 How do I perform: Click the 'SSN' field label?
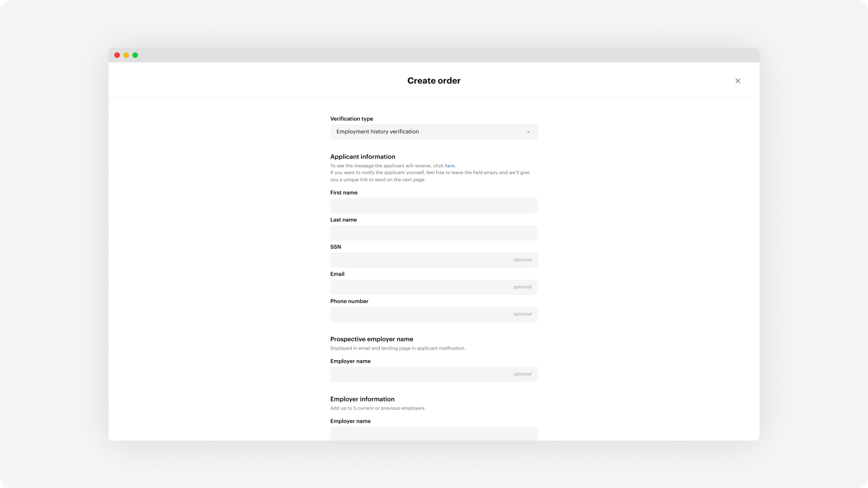coord(335,247)
